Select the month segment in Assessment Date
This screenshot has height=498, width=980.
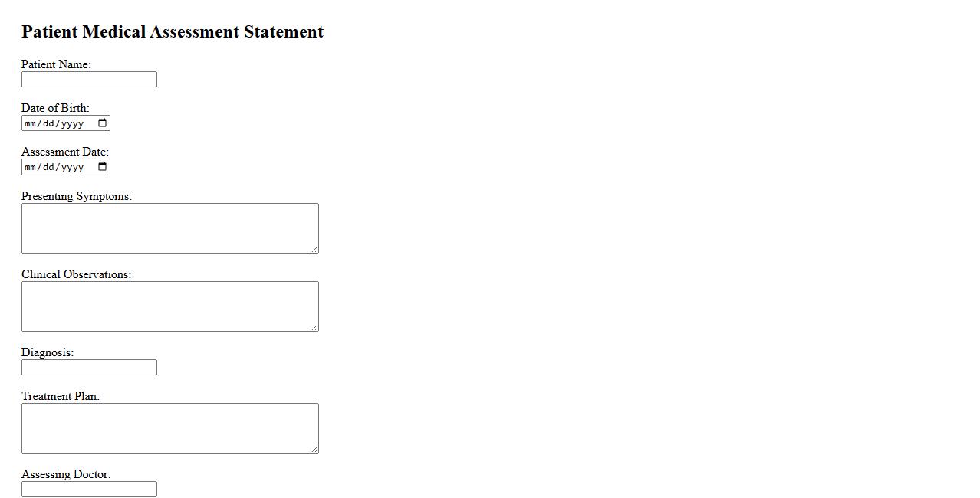click(30, 167)
